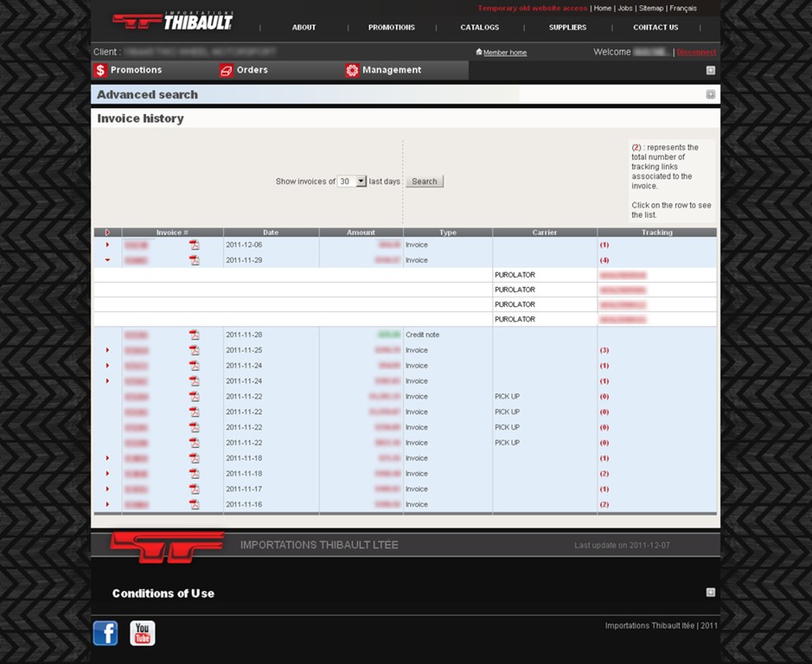Click the Search button
This screenshot has width=812, height=664.
pyautogui.click(x=424, y=182)
